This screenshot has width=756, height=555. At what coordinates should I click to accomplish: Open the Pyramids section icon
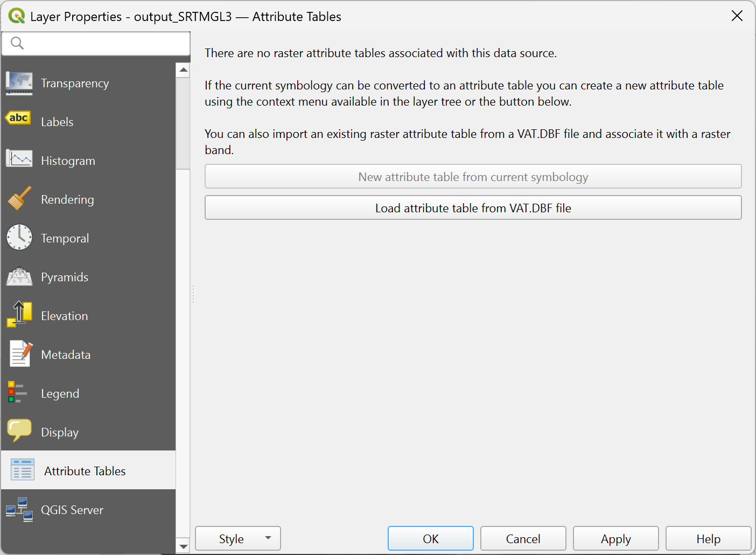(19, 277)
